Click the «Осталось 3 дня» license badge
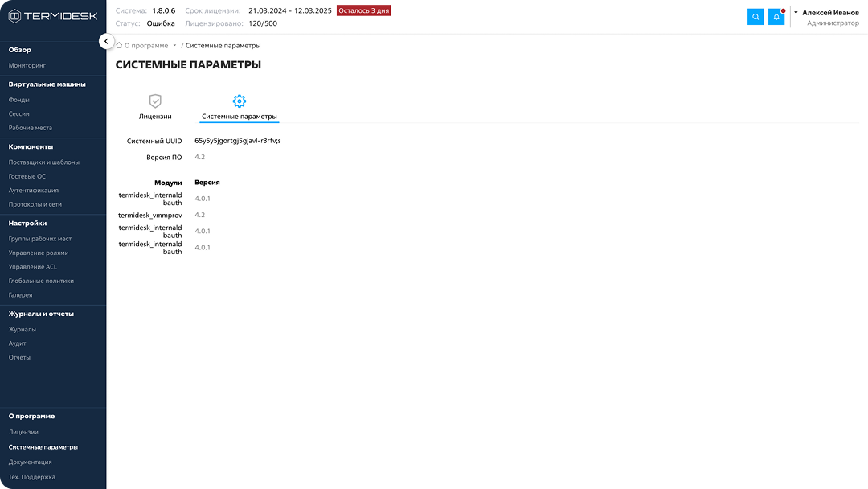The image size is (868, 489). tap(363, 10)
